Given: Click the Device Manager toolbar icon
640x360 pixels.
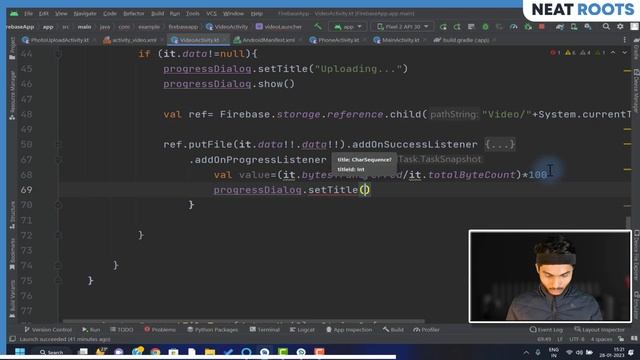Looking at the screenshot, I should pos(574,27).
